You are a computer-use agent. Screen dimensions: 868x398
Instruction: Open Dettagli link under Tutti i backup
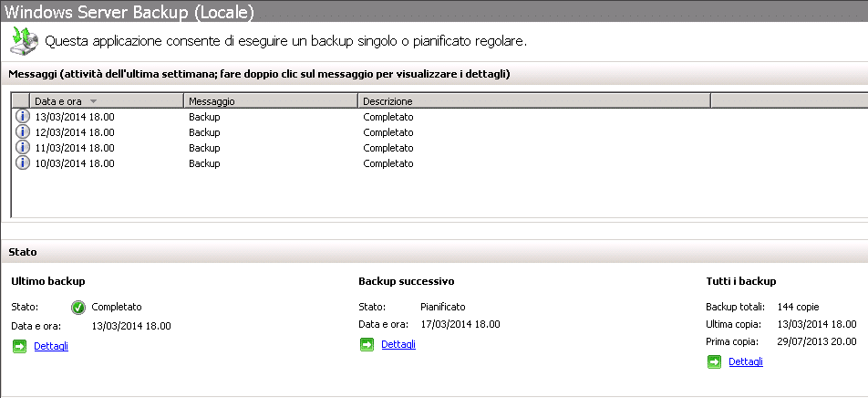pos(746,361)
